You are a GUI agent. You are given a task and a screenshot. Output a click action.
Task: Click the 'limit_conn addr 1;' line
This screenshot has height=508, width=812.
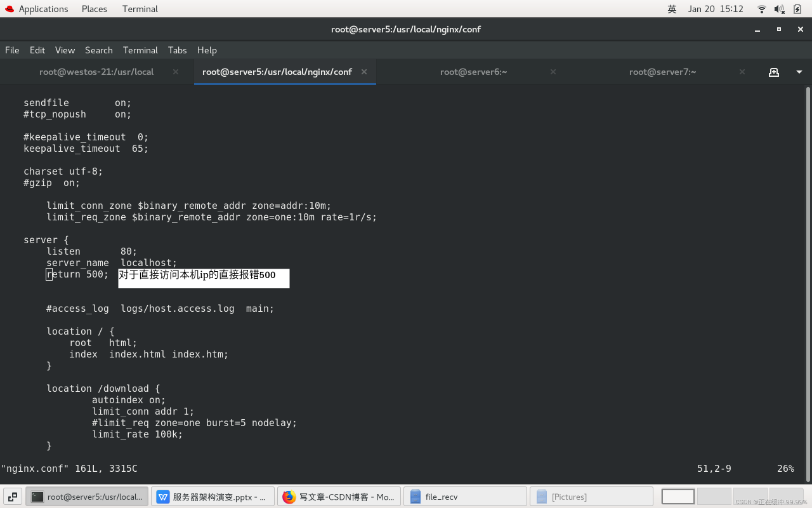tap(143, 411)
